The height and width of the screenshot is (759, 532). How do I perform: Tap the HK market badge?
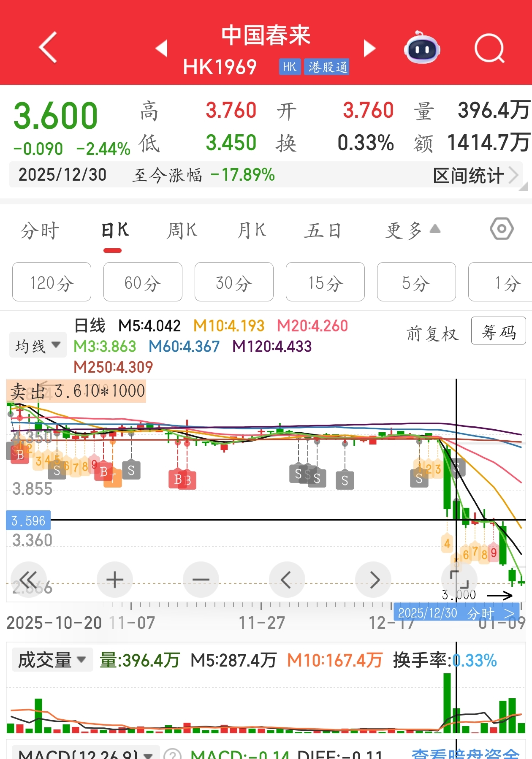coord(290,67)
